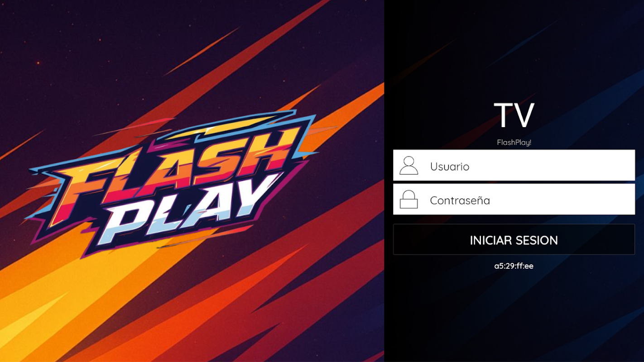644x362 pixels.
Task: Focus the Usuario input field
Action: point(514,165)
